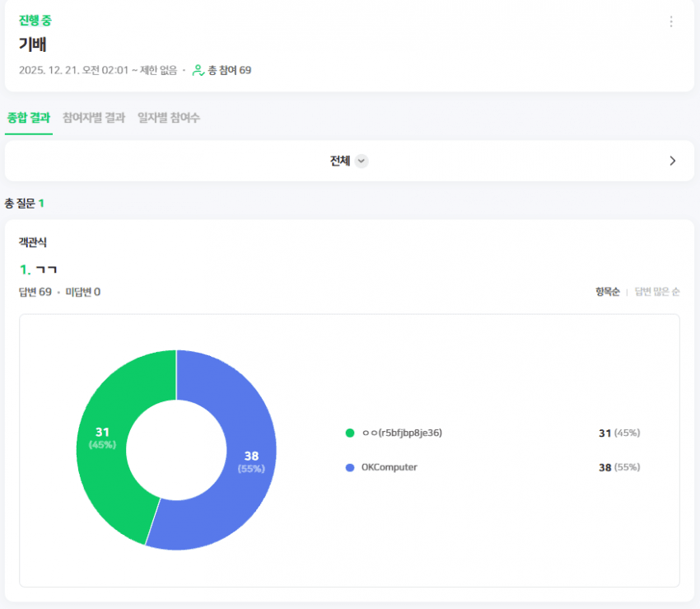Switch to the 종합 결과 tab
700x609 pixels.
(x=29, y=118)
